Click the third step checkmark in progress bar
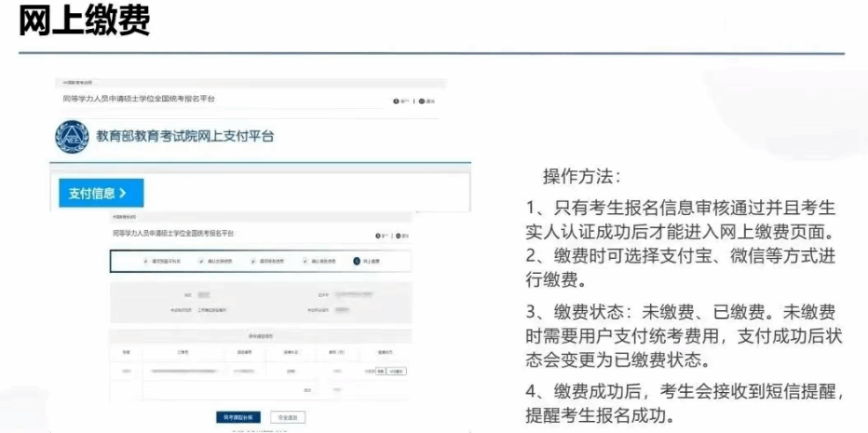Screen dimensions: 868x433 [252, 262]
